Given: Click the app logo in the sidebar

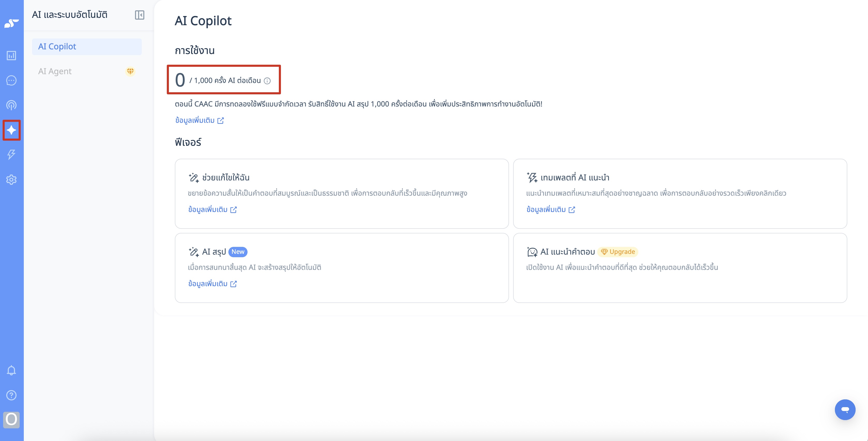Looking at the screenshot, I should click(11, 23).
